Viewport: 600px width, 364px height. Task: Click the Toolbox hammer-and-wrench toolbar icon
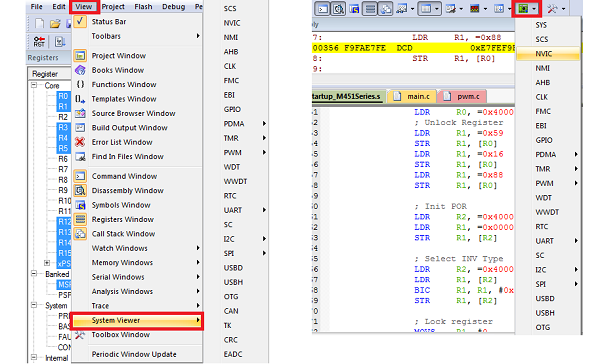[x=552, y=8]
